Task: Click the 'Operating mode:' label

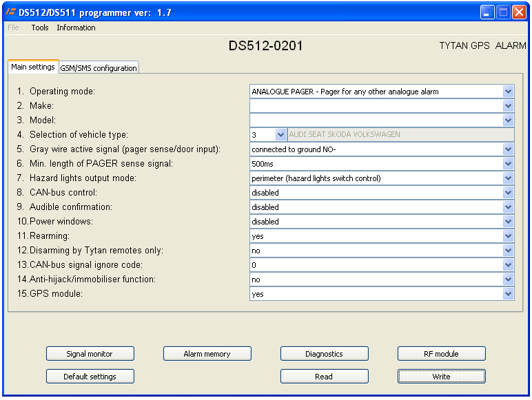Action: pyautogui.click(x=63, y=92)
